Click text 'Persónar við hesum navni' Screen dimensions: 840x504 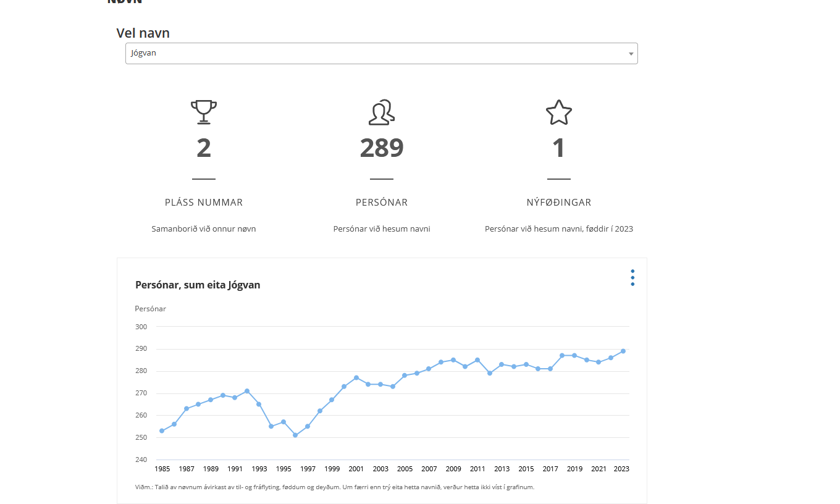[x=382, y=229]
